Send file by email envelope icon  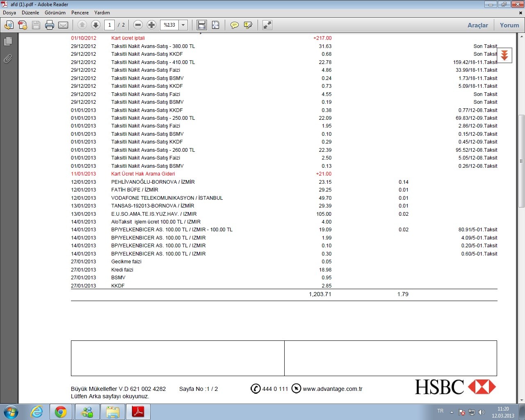(x=63, y=25)
